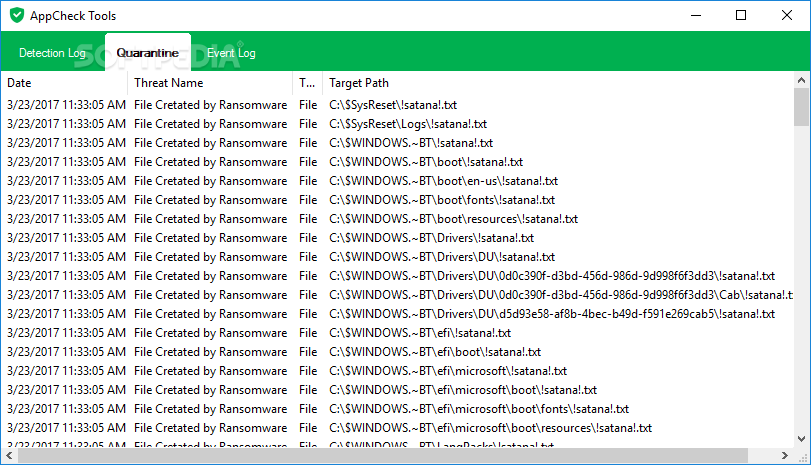The image size is (811, 465).
Task: Select path containing d5d93e58-af8b-4bec
Action: 552,314
